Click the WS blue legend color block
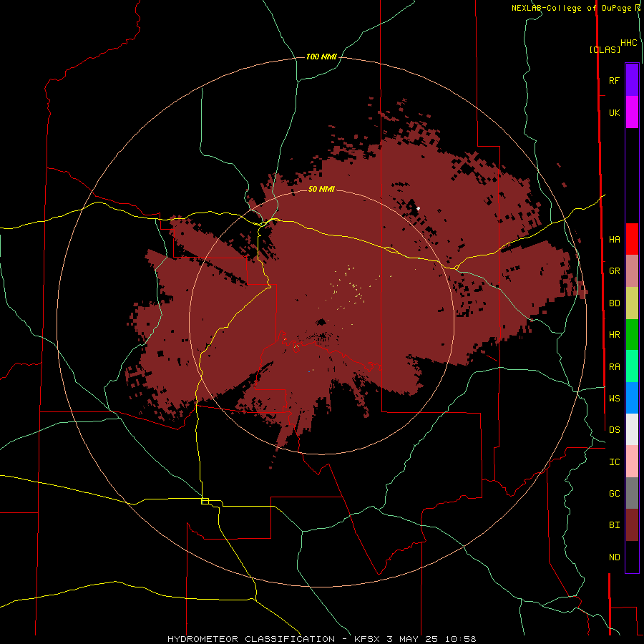 pos(632,398)
